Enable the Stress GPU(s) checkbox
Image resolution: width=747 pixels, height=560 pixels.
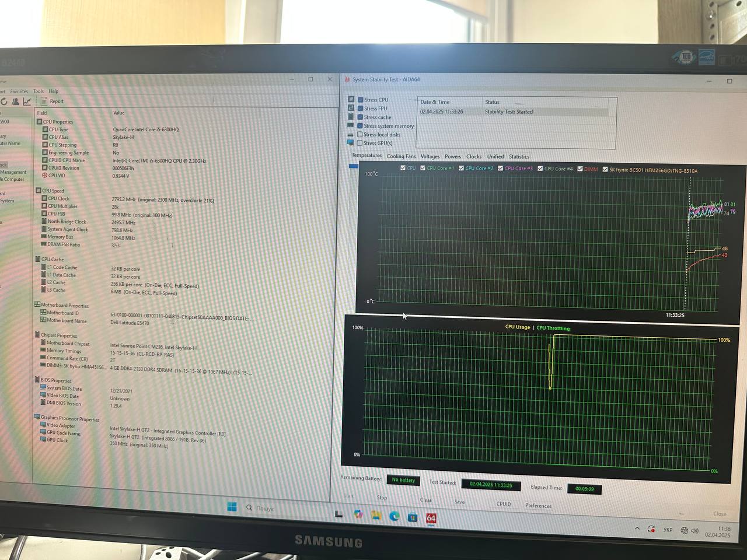pyautogui.click(x=360, y=143)
